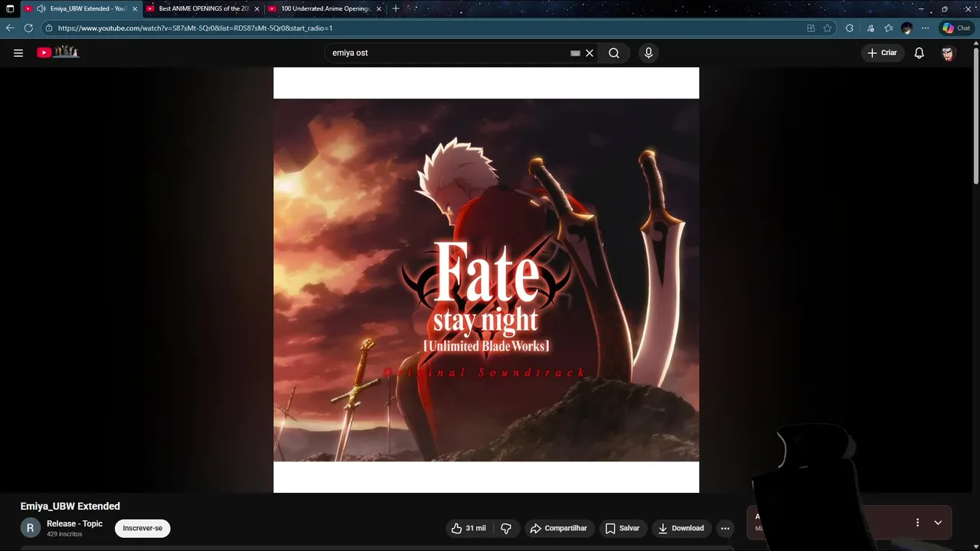Image resolution: width=980 pixels, height=551 pixels.
Task: Close the 100 Underrated Anime Openings tab
Action: coord(378,9)
